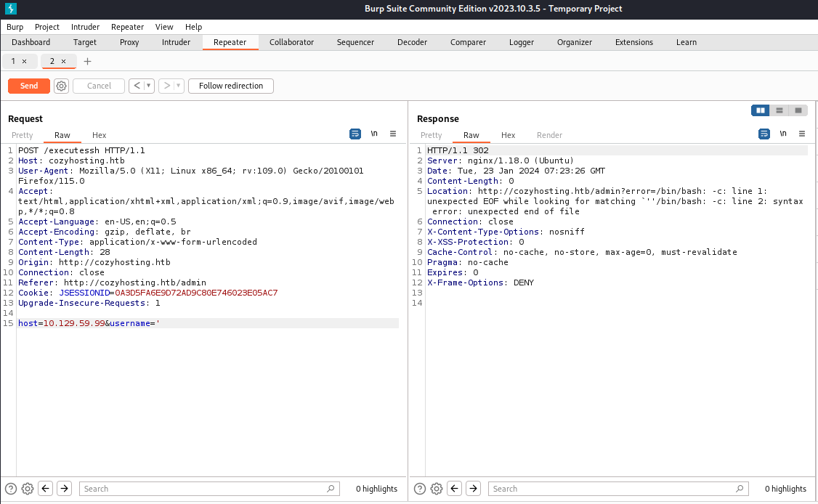Close Repeater tab 1

[24, 62]
